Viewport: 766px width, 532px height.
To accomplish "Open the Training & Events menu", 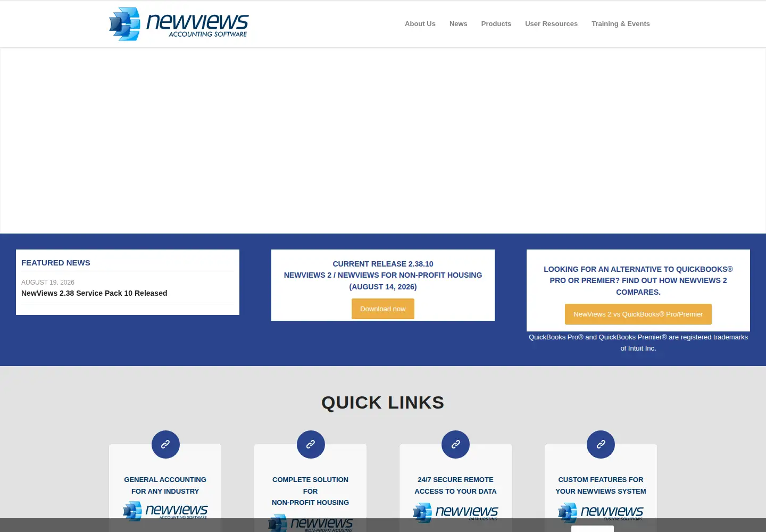I will tap(621, 24).
